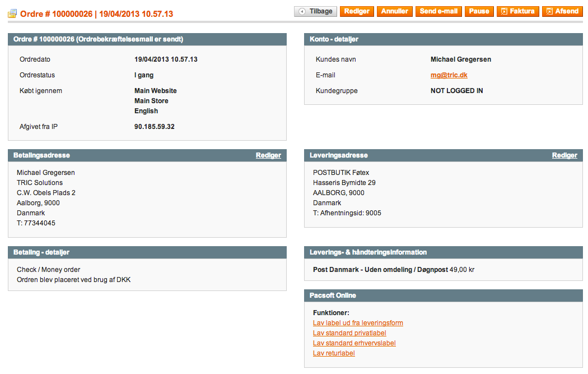Create invoice using the Faktura button
The image size is (588, 374).
(x=517, y=11)
